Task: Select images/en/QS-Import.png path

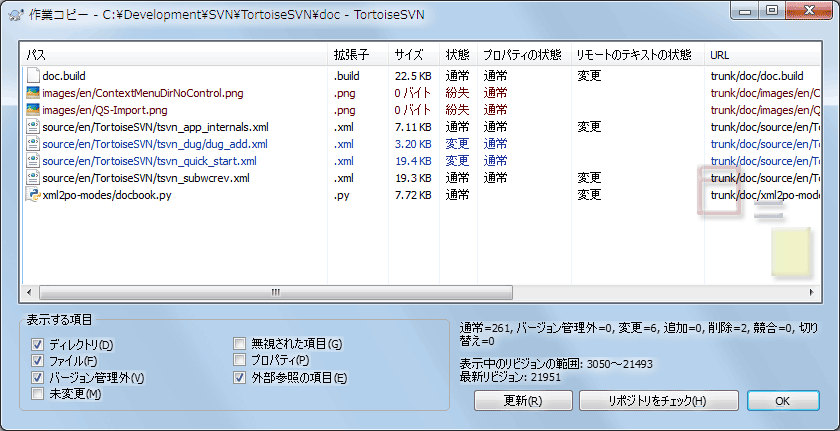Action: pos(104,110)
